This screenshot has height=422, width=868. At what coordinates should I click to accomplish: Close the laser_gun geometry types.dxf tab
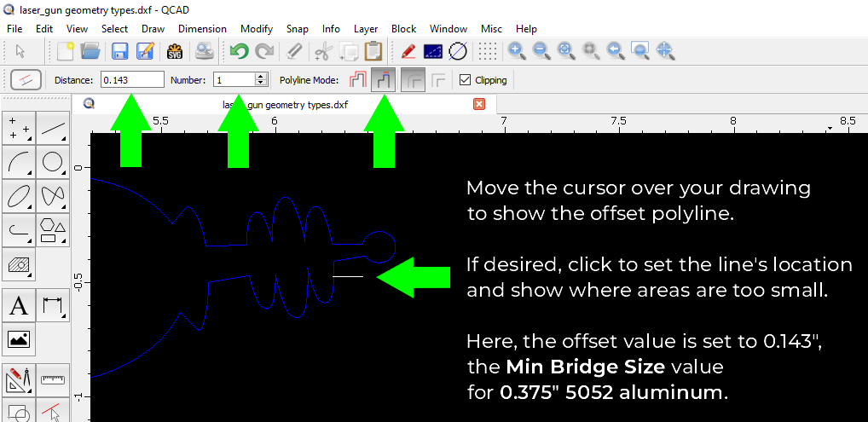click(x=478, y=104)
